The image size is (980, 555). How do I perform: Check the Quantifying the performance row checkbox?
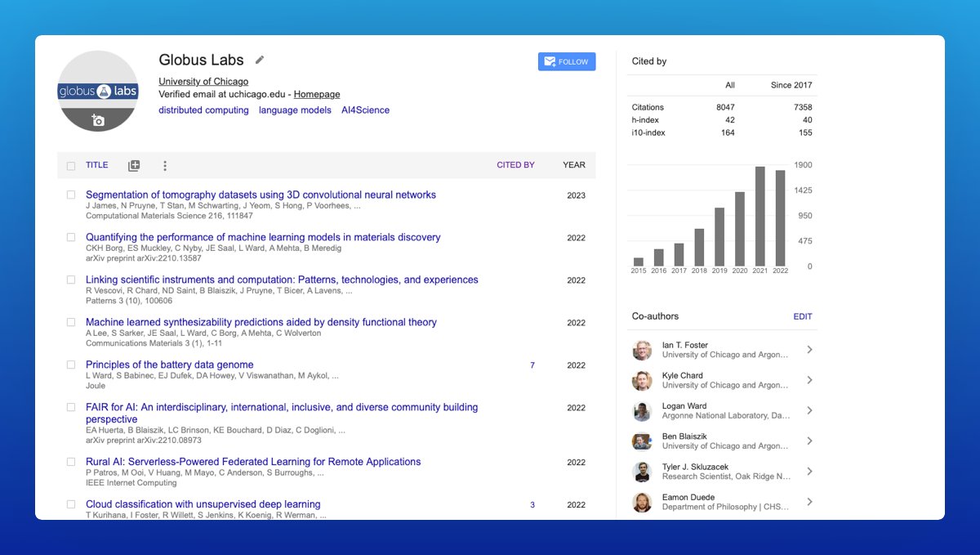(x=71, y=237)
